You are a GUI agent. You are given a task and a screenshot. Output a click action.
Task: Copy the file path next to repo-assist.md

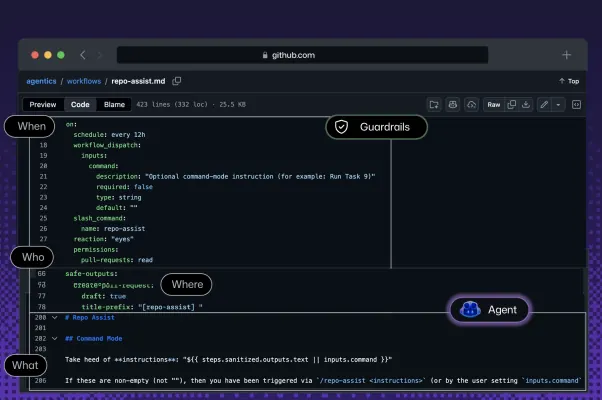[177, 81]
